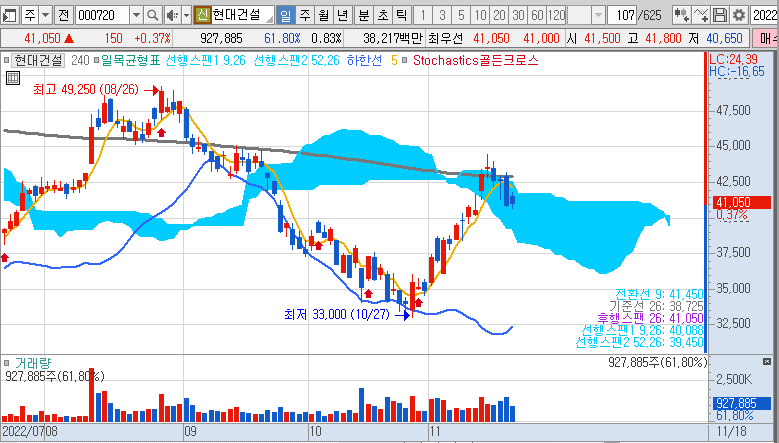Screen dimensions: 779x443
Task: Select 틱 tick period
Action: pyautogui.click(x=401, y=15)
